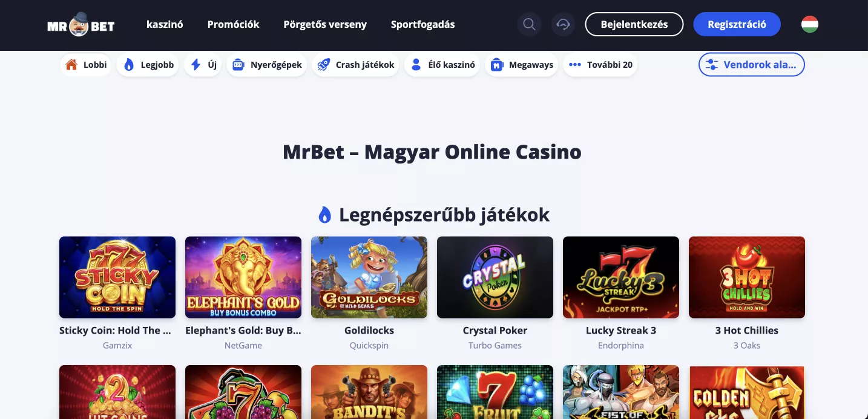868x419 pixels.
Task: Click the search magnifier icon
Action: pos(529,25)
